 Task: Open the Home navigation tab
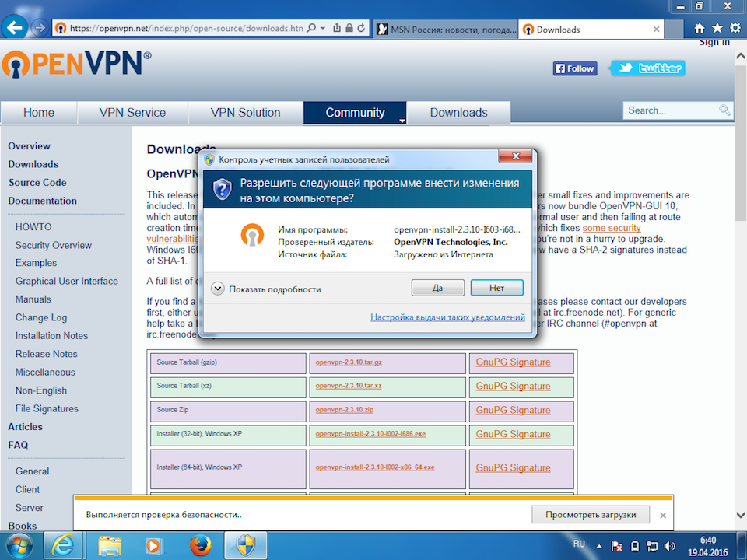pyautogui.click(x=39, y=112)
